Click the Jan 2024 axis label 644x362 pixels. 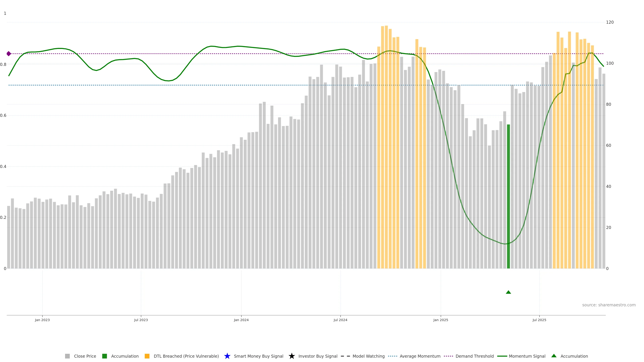tap(241, 320)
